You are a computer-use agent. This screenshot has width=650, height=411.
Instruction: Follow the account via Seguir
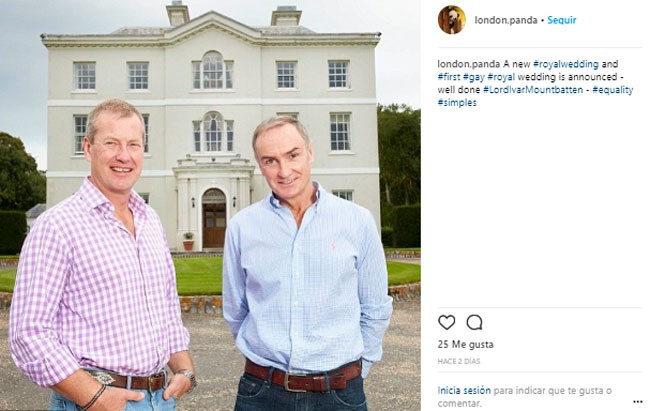pyautogui.click(x=562, y=20)
